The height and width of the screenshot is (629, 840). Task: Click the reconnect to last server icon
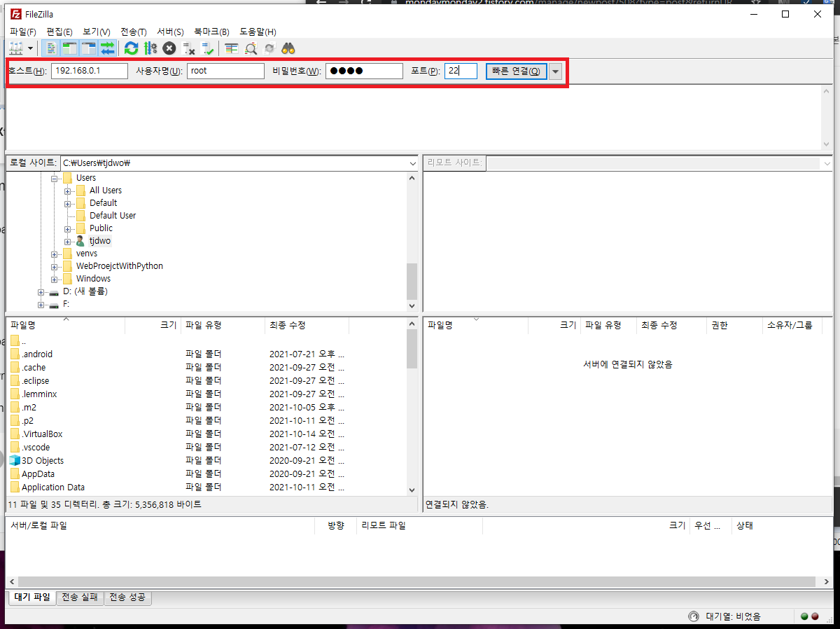click(x=207, y=48)
